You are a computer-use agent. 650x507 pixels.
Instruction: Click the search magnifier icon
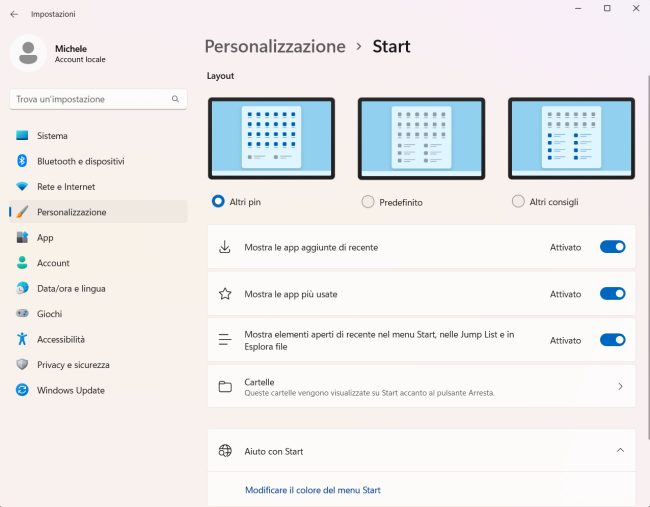[175, 99]
